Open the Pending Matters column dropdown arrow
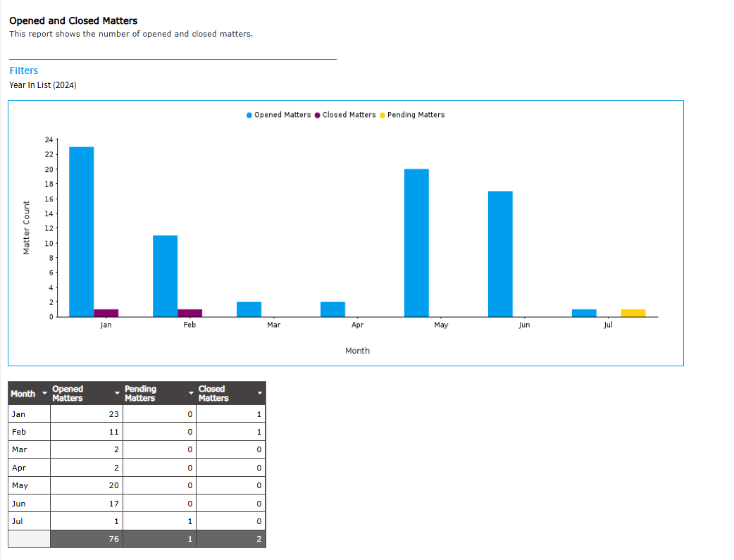Image resolution: width=734 pixels, height=560 pixels. coord(190,393)
